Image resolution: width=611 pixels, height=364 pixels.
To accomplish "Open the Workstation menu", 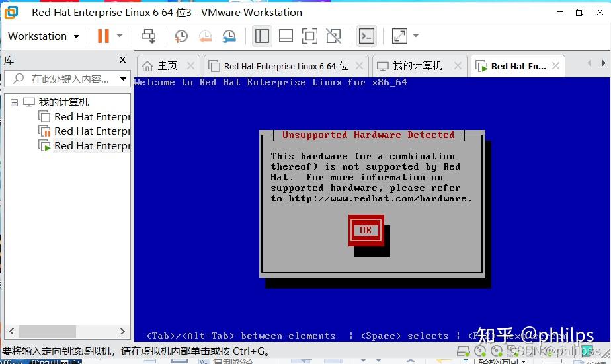I will (x=44, y=36).
